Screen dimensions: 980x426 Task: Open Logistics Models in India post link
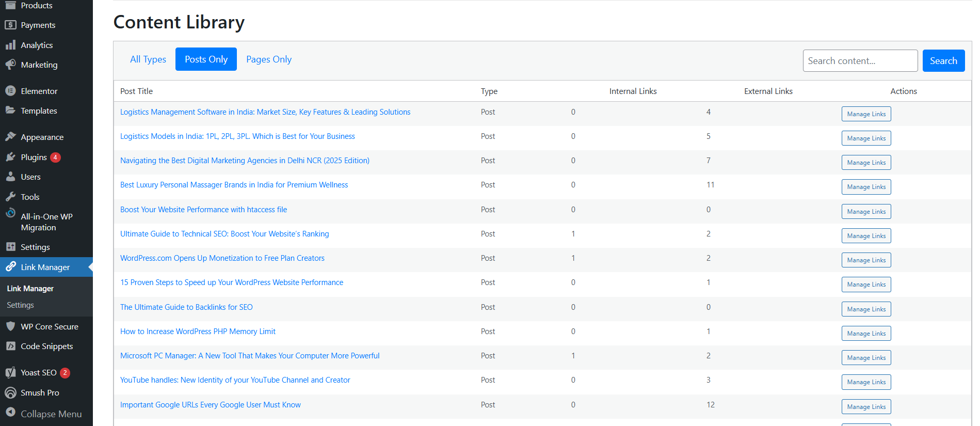(237, 136)
